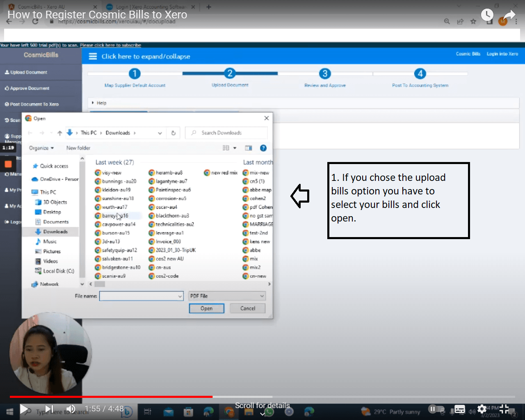This screenshot has height=420, width=525.
Task: Click the File name input box
Action: point(141,296)
